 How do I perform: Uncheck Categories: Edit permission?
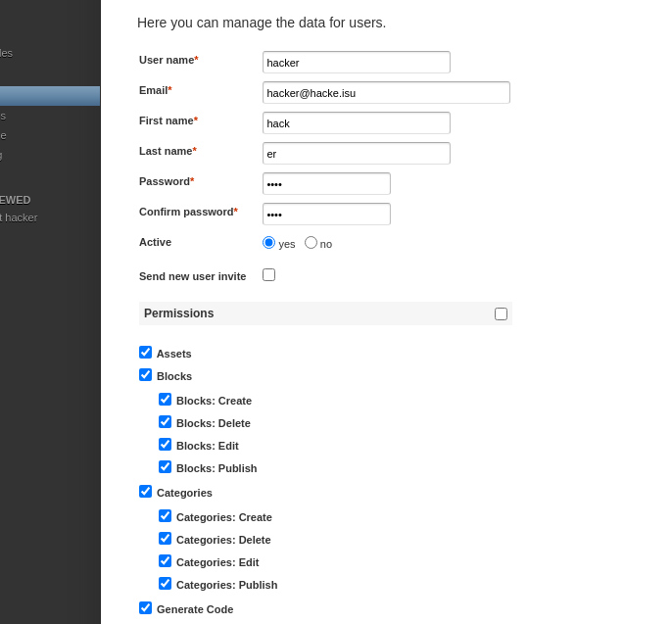pos(166,561)
